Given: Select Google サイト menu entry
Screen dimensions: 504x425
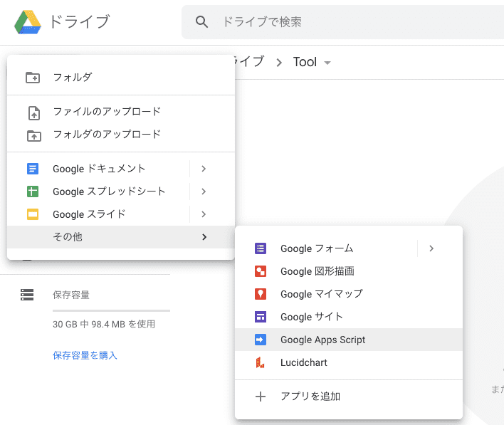Looking at the screenshot, I should coord(349,317).
